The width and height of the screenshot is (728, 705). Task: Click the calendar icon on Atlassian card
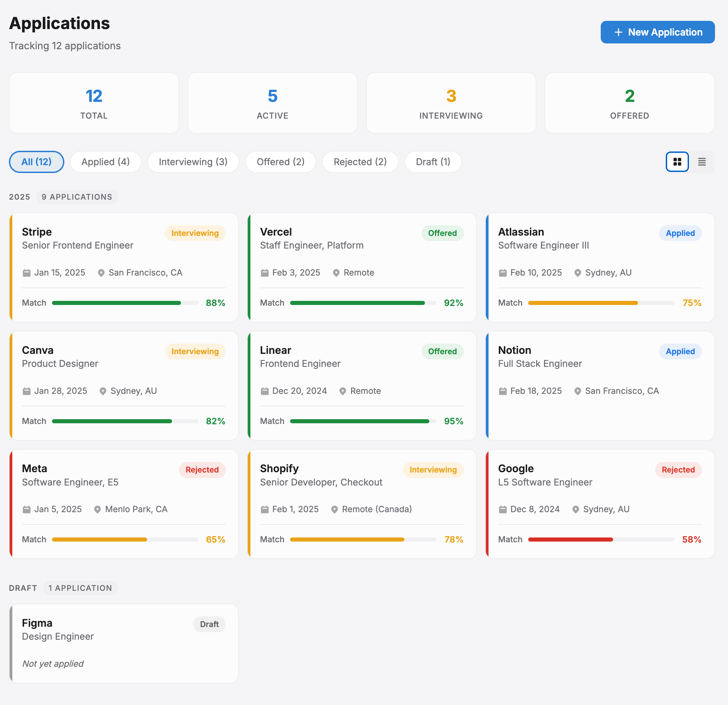pos(503,272)
